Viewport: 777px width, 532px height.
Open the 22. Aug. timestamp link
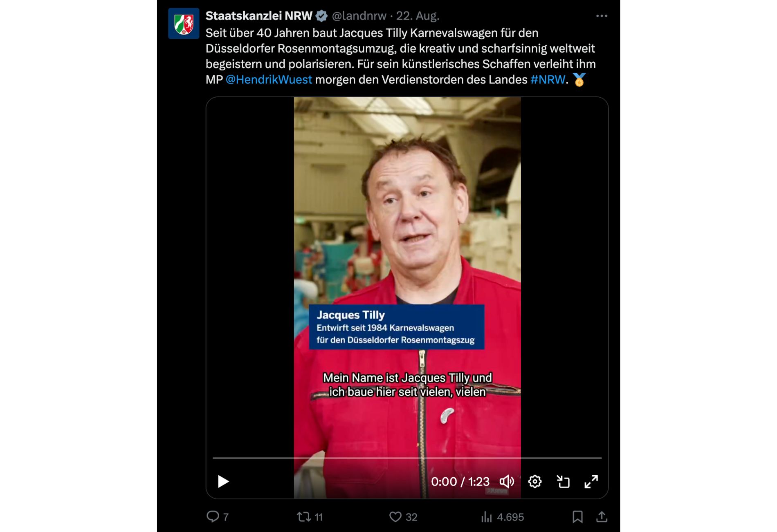(x=418, y=16)
